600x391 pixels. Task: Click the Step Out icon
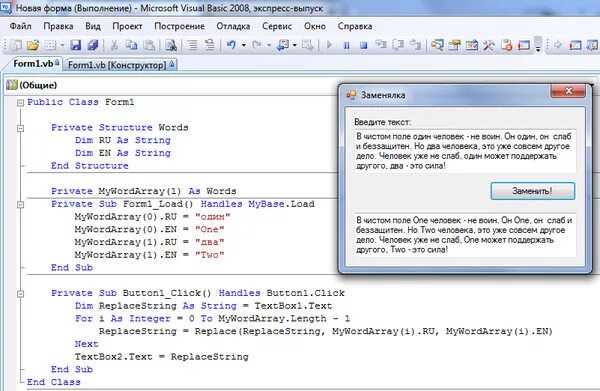tap(416, 45)
